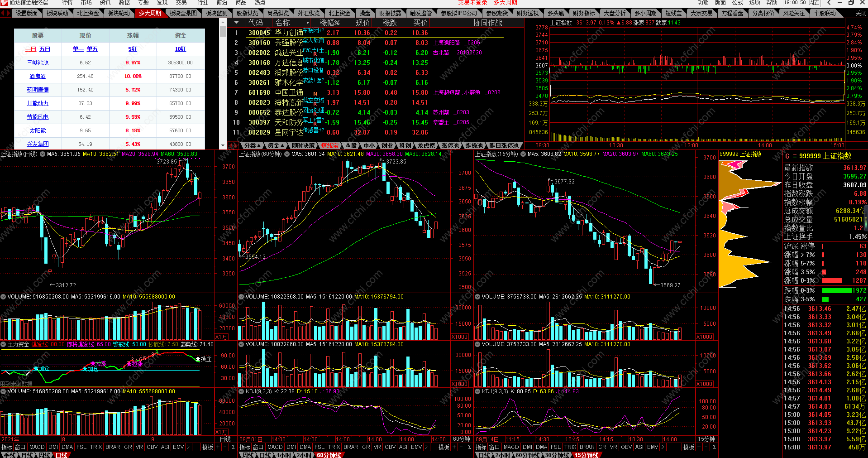This screenshot has width=868, height=458.
Task: Expand the 资金▲ tab menu
Action: click(276, 146)
